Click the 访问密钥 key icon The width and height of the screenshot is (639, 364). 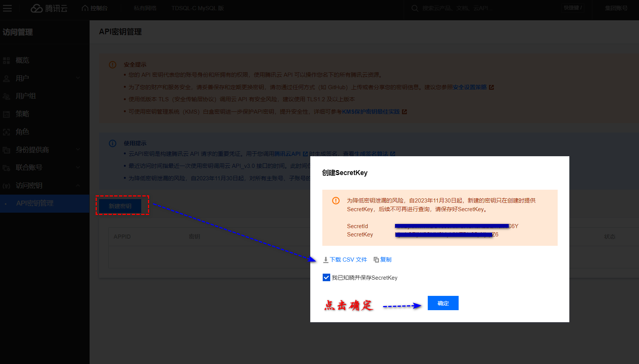[x=6, y=186]
